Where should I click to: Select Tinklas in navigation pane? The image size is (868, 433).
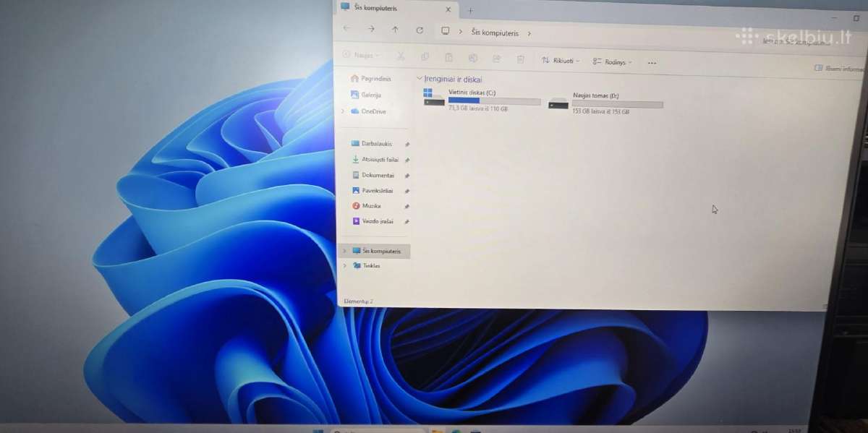[367, 266]
